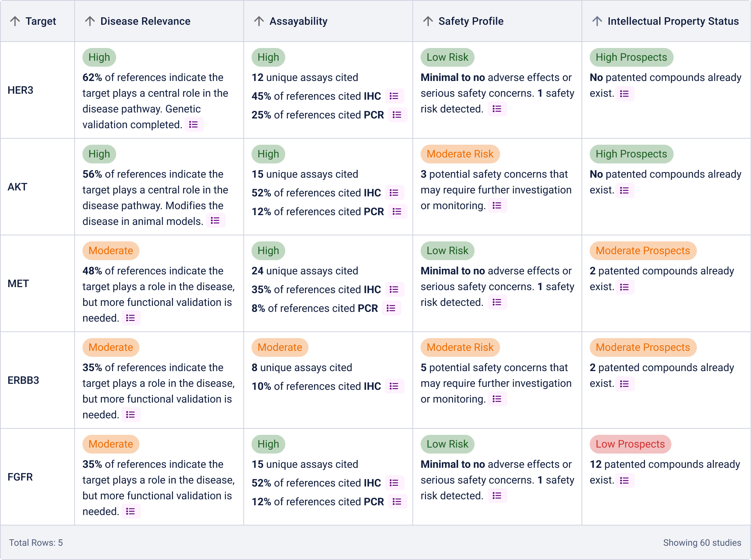
Task: Click AKT Moderate Risk safety badge
Action: click(460, 154)
